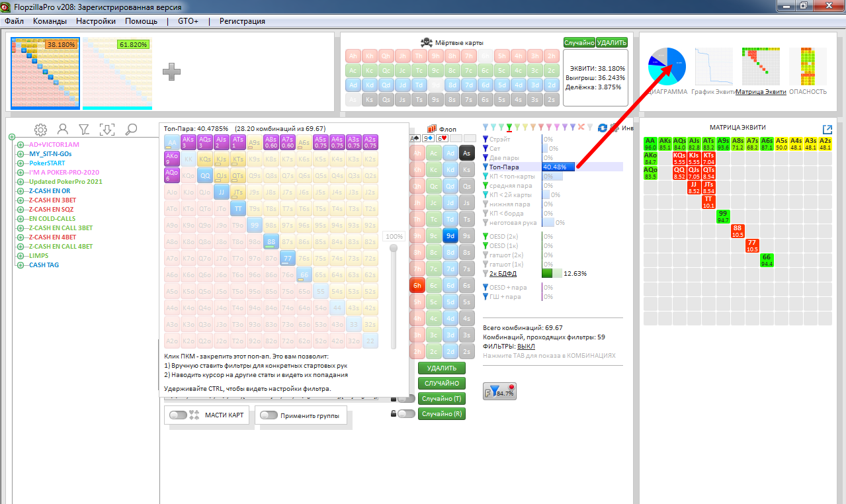Open the GTO+ menu item
846x504 pixels.
click(187, 21)
